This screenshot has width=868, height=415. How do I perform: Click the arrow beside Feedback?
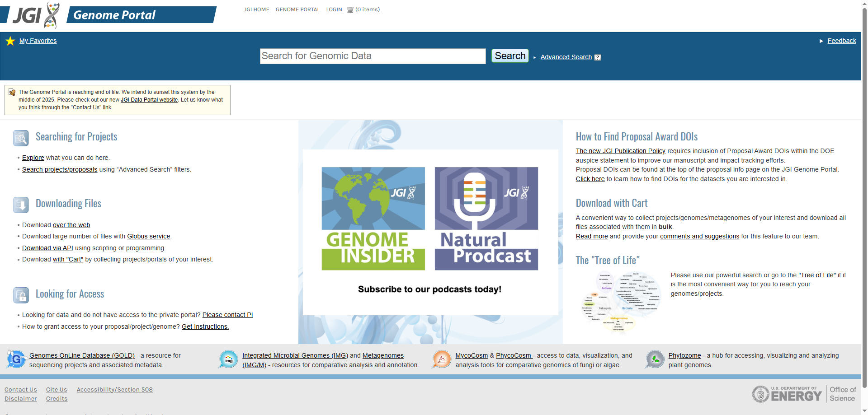(x=821, y=41)
